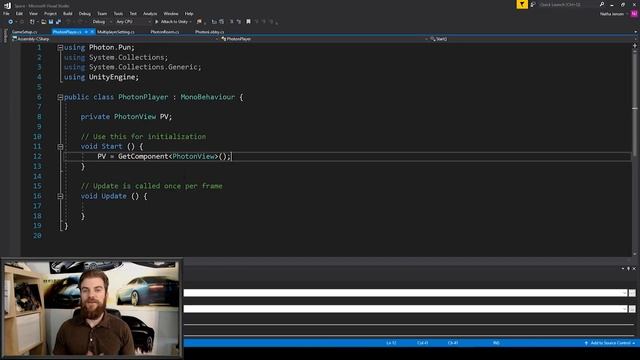Open the File menu

tap(6, 13)
